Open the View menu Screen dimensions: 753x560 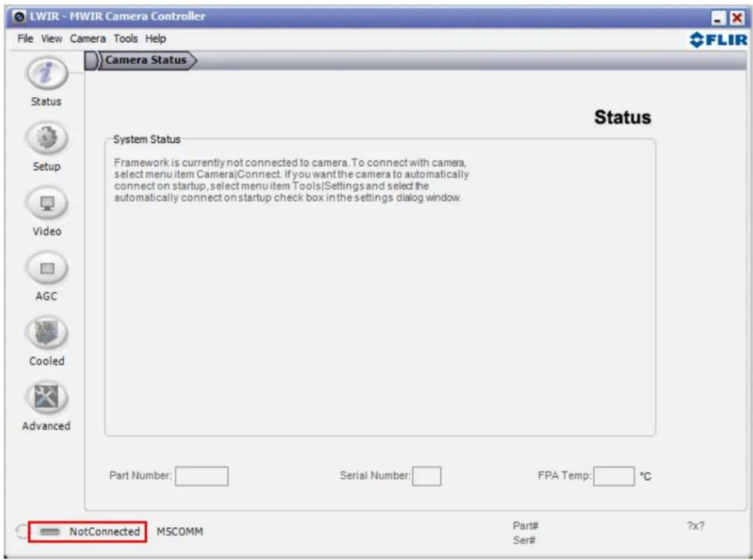point(52,39)
